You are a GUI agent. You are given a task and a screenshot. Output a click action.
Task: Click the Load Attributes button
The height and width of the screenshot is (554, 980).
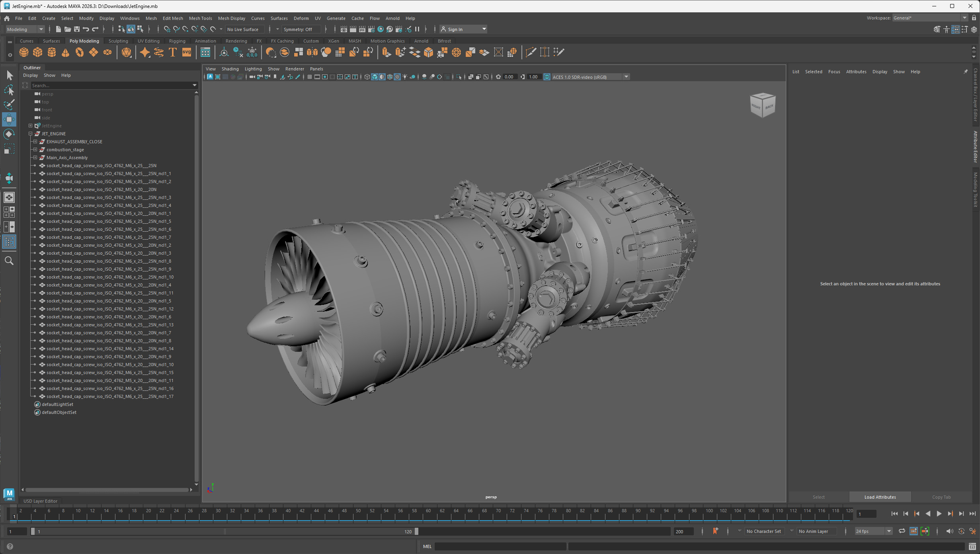879,497
